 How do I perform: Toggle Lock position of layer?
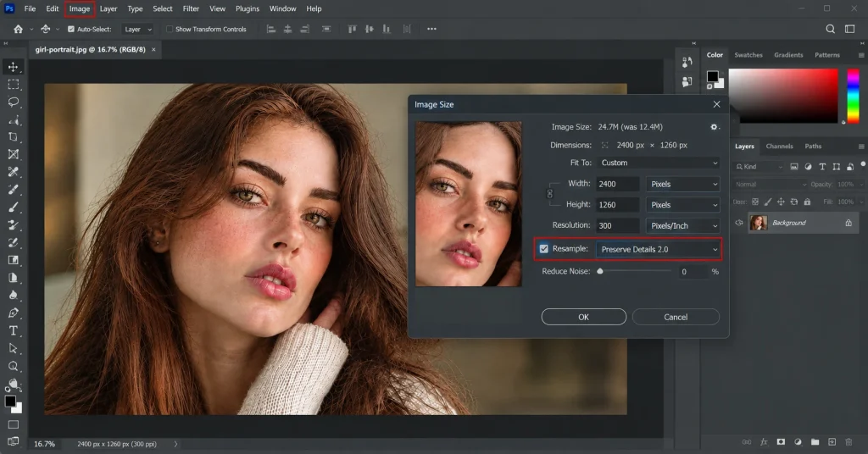781,202
